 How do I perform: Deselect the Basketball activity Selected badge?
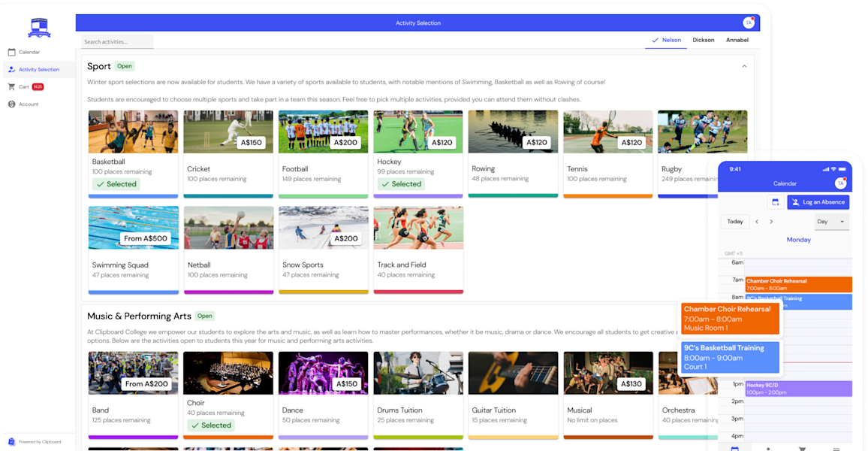coord(116,184)
